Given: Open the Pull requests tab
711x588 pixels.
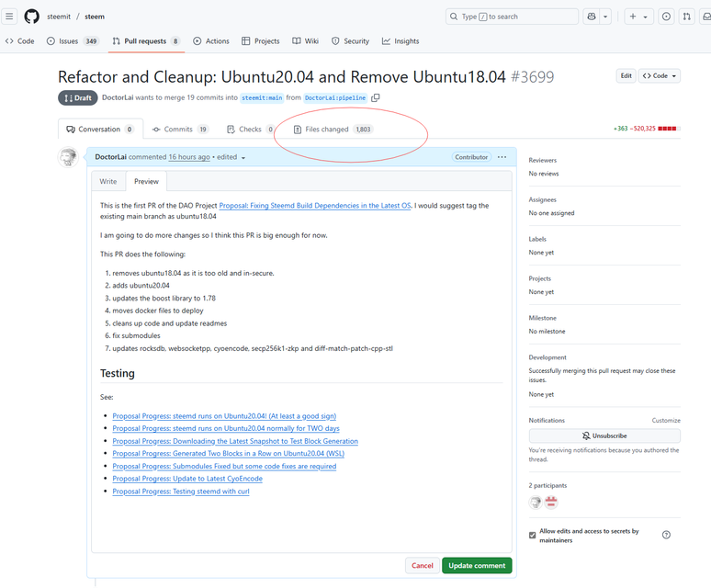Looking at the screenshot, I should coord(146,40).
